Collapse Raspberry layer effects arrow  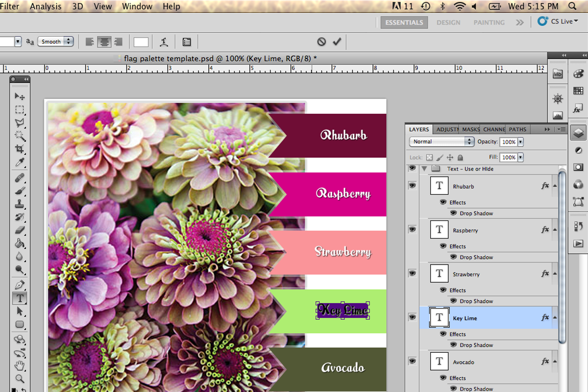pyautogui.click(x=555, y=230)
